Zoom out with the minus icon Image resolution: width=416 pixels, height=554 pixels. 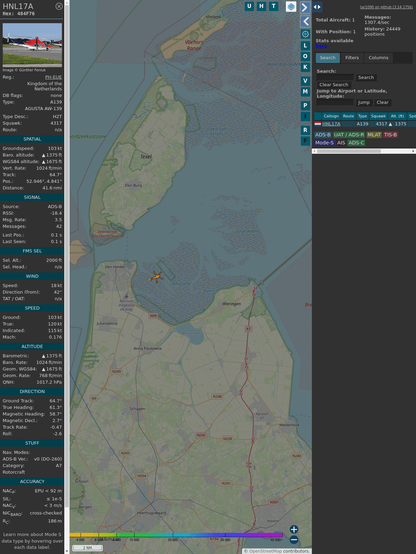point(294,540)
